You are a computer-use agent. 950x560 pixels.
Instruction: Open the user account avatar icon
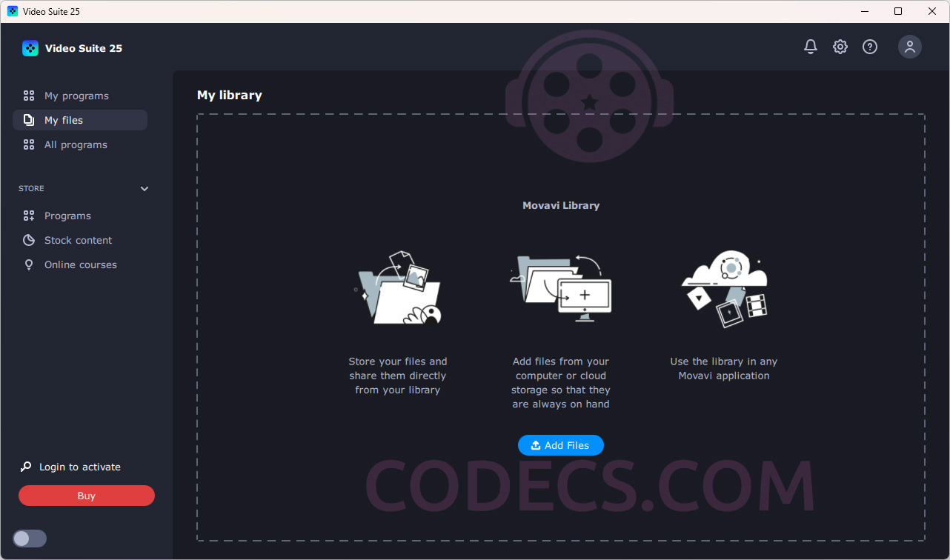click(x=910, y=47)
